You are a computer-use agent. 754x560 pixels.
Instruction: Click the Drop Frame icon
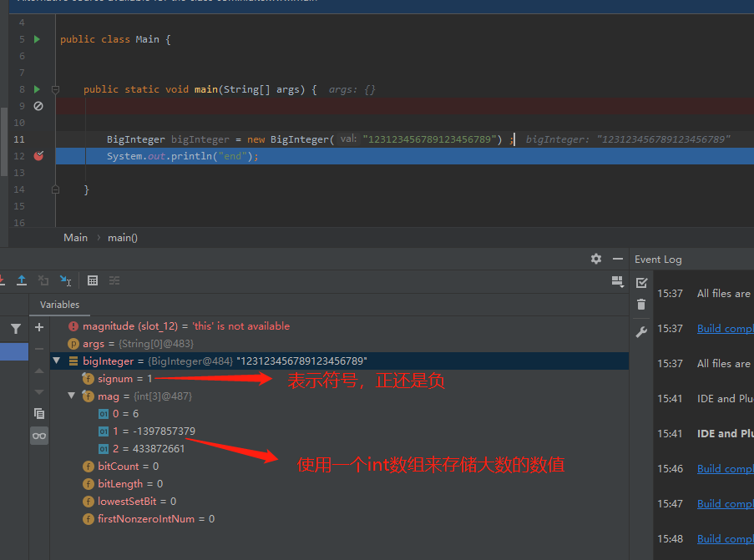tap(43, 280)
